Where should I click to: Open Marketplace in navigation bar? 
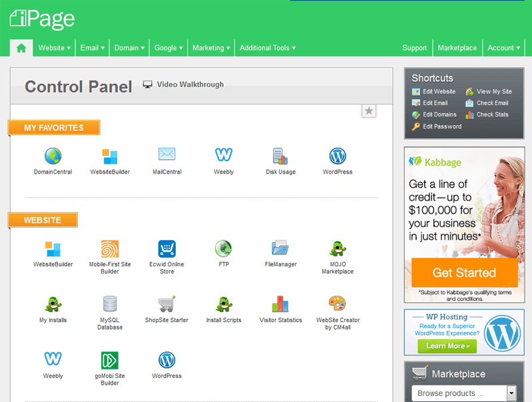click(457, 48)
